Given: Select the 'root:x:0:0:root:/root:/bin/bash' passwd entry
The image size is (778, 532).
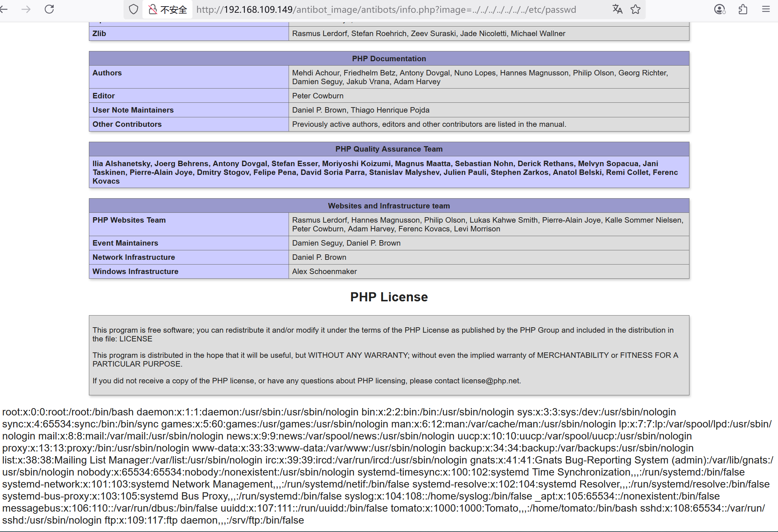Looking at the screenshot, I should point(68,412).
